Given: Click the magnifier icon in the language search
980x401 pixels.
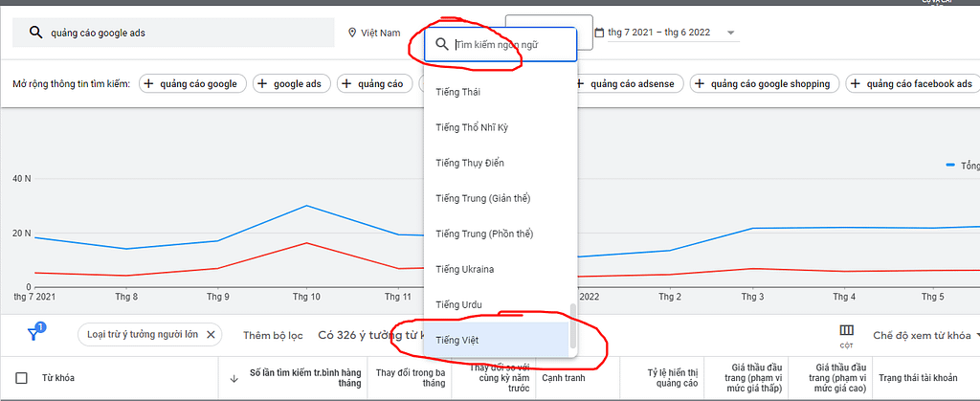Looking at the screenshot, I should (442, 44).
